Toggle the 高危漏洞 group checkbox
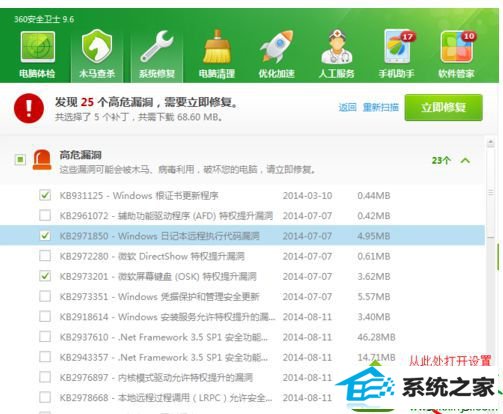 click(20, 160)
